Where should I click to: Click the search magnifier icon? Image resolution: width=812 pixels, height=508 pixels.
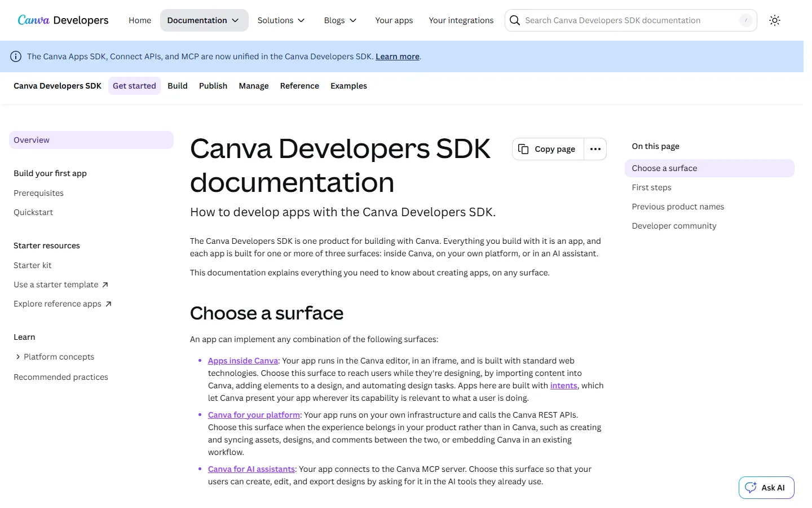(515, 20)
